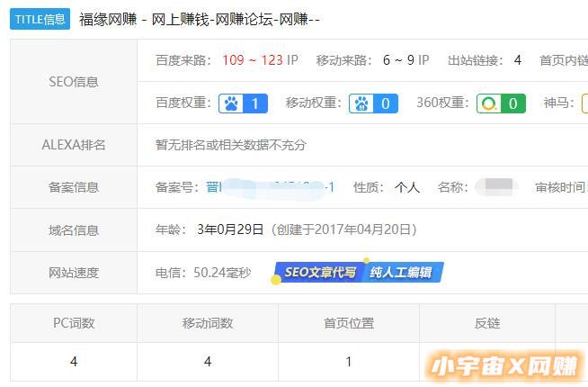Select the SEO信息 row header
The image size is (588, 387).
74,82
